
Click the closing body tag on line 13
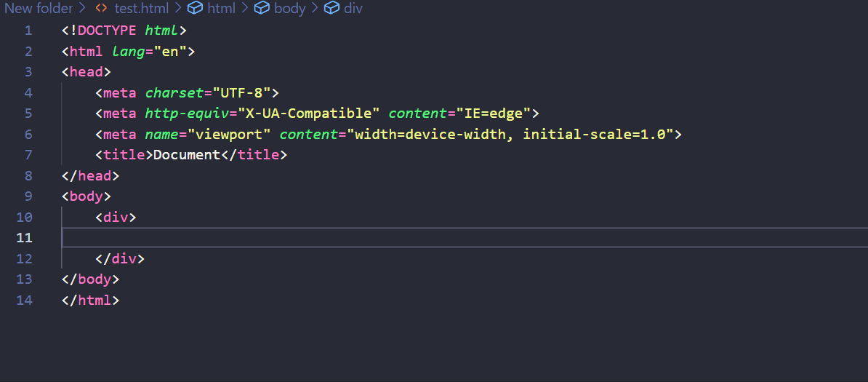90,279
